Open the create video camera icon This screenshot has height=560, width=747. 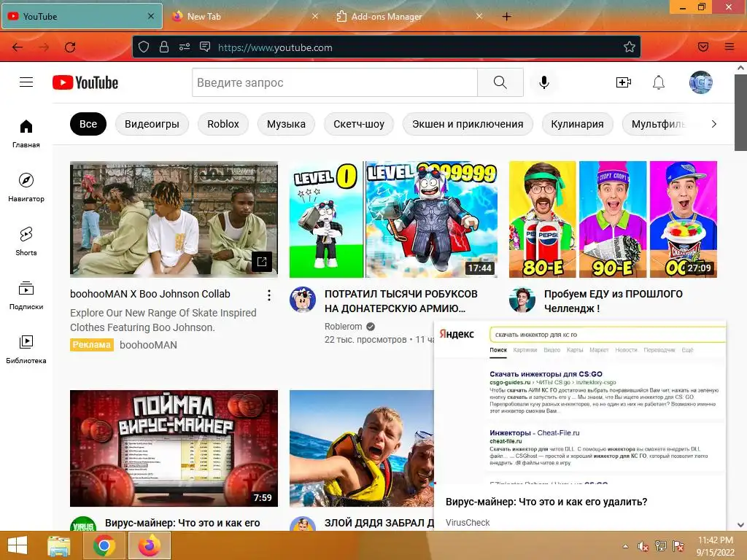623,82
